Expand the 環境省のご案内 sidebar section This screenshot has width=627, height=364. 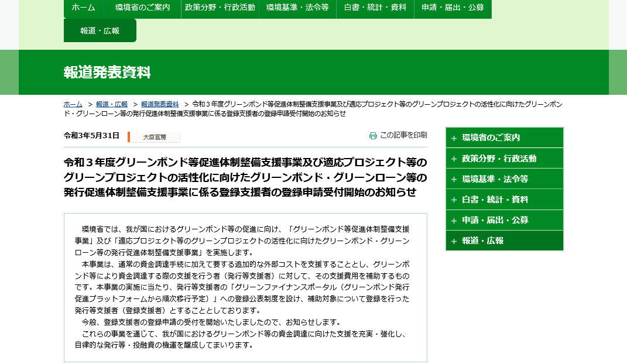point(504,138)
